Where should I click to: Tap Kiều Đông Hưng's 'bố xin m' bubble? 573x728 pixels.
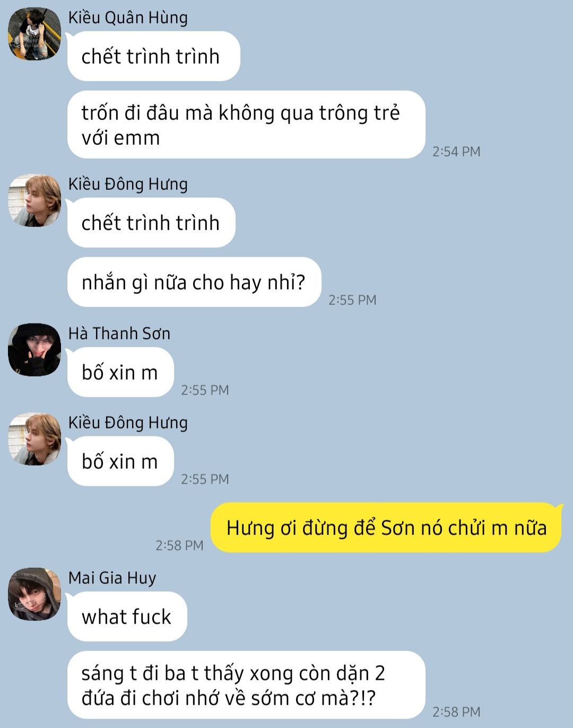[120, 461]
